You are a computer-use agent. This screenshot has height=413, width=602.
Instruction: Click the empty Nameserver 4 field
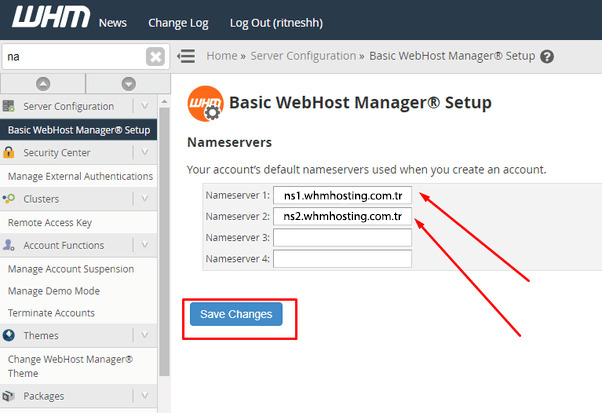click(x=342, y=259)
